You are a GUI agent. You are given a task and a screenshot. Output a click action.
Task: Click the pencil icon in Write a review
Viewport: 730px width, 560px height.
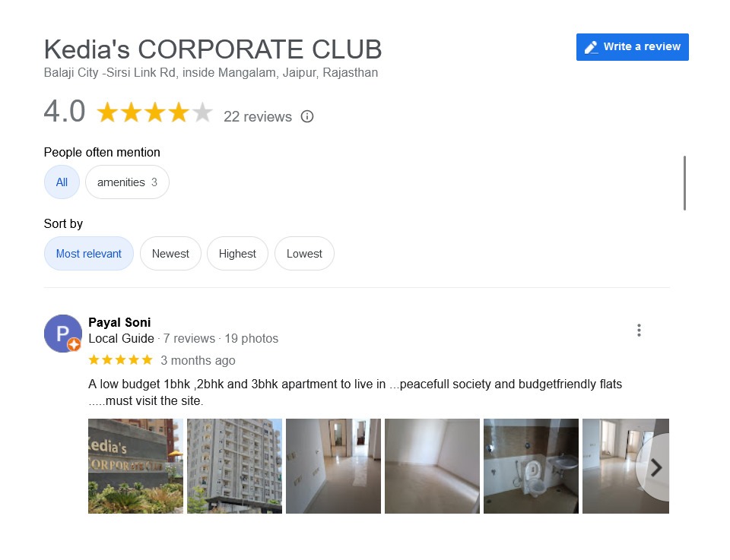(x=592, y=47)
